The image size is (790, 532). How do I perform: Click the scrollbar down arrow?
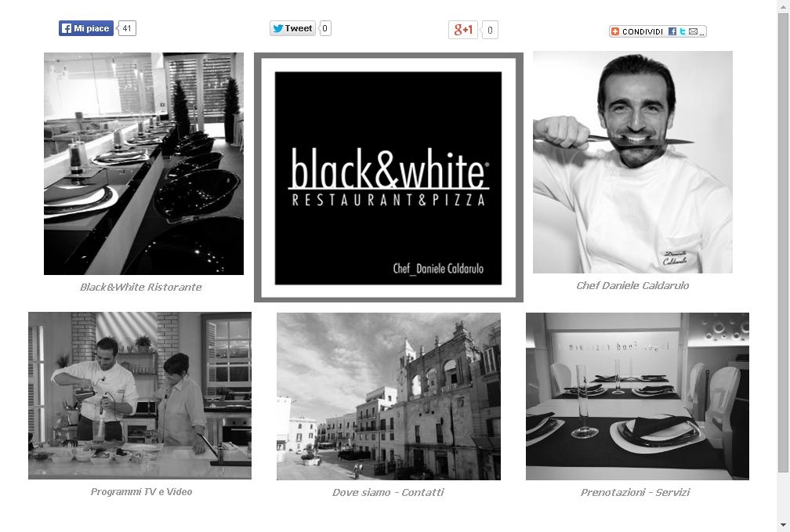click(784, 526)
